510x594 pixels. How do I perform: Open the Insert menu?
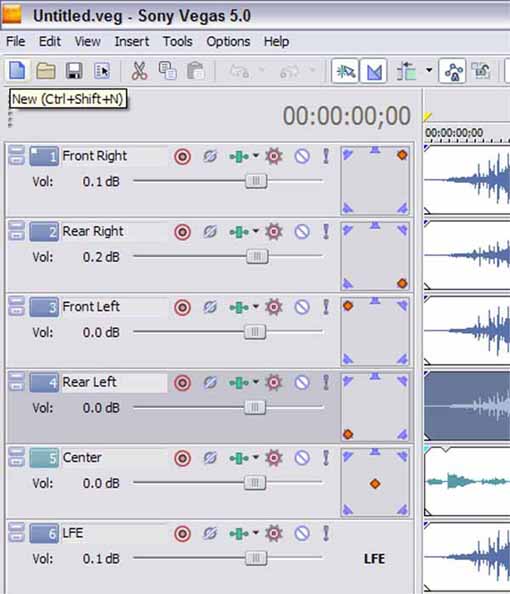coord(132,41)
